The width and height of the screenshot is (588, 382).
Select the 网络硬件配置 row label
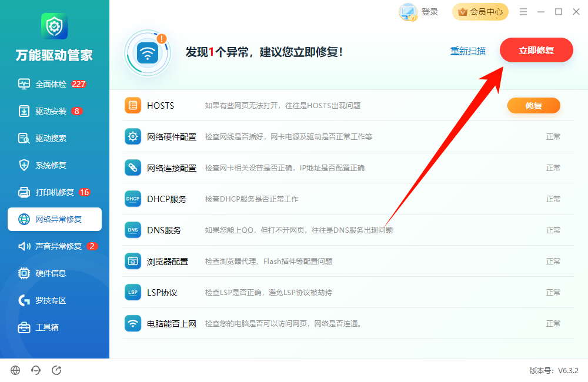(x=172, y=137)
